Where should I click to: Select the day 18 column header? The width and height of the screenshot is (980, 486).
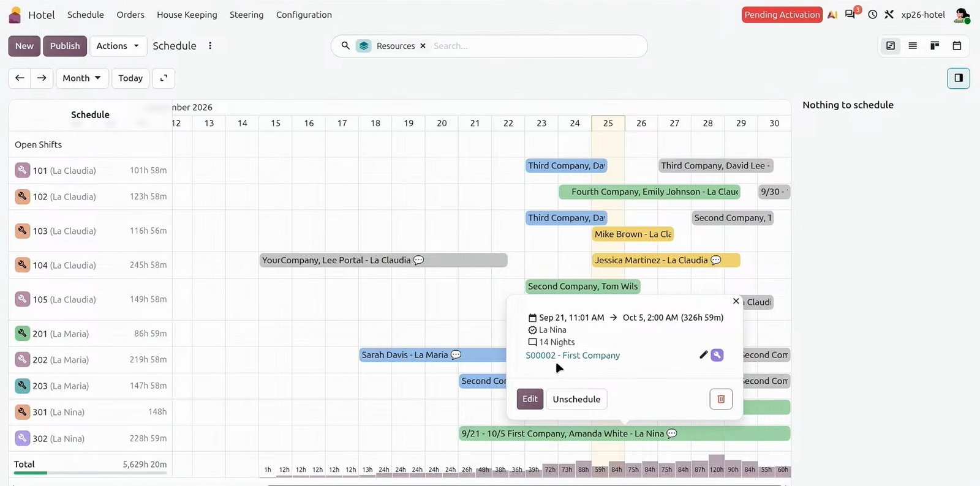(375, 123)
